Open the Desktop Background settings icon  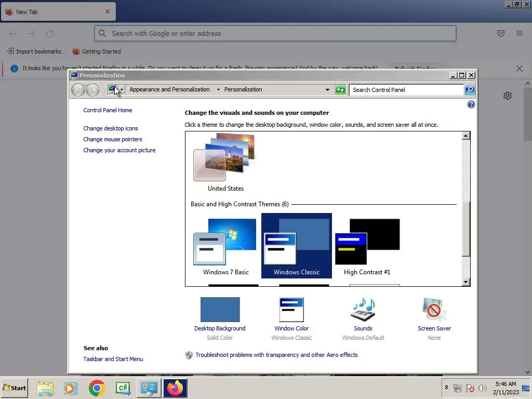(220, 310)
